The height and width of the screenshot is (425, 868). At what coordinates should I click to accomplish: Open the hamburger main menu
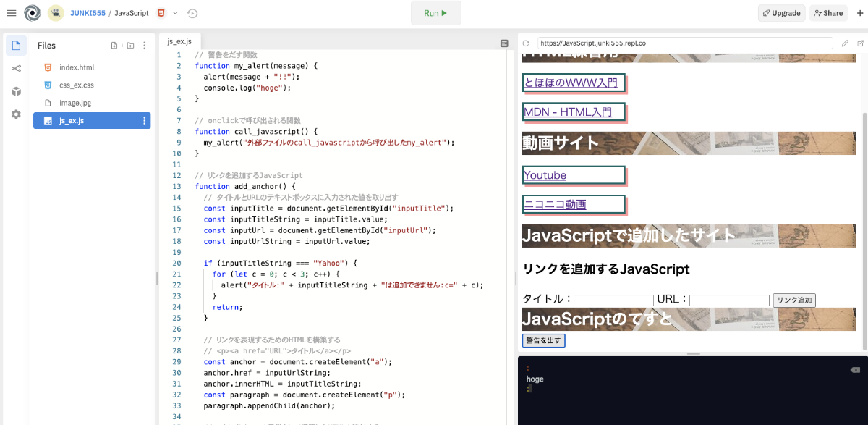12,13
